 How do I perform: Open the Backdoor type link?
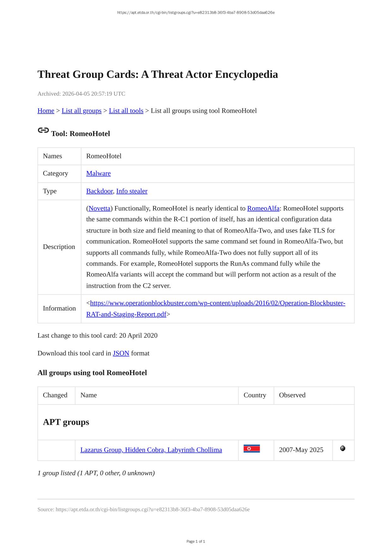click(99, 191)
